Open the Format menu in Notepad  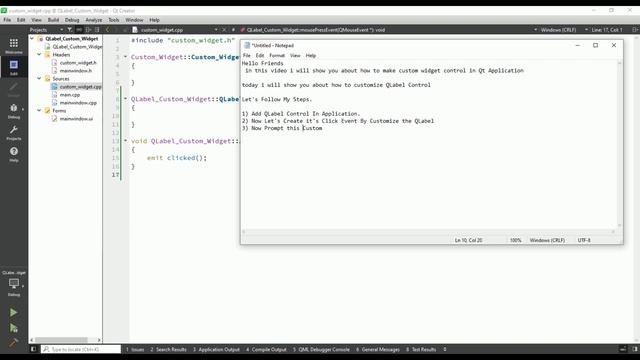tap(277, 56)
